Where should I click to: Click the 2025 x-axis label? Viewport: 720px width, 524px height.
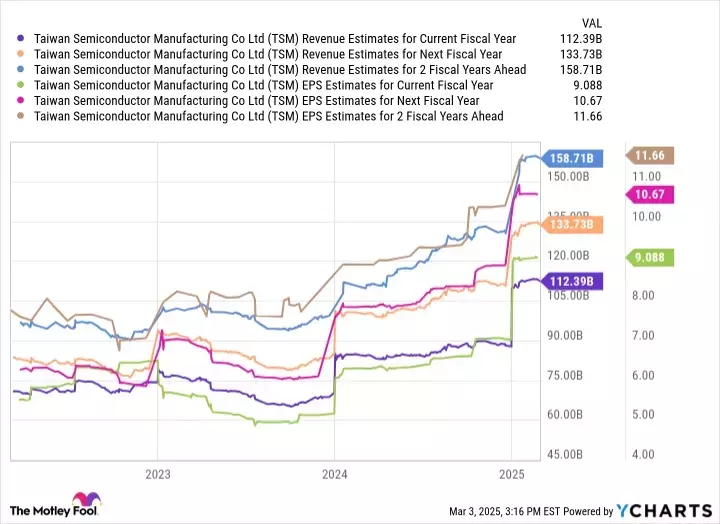[512, 474]
